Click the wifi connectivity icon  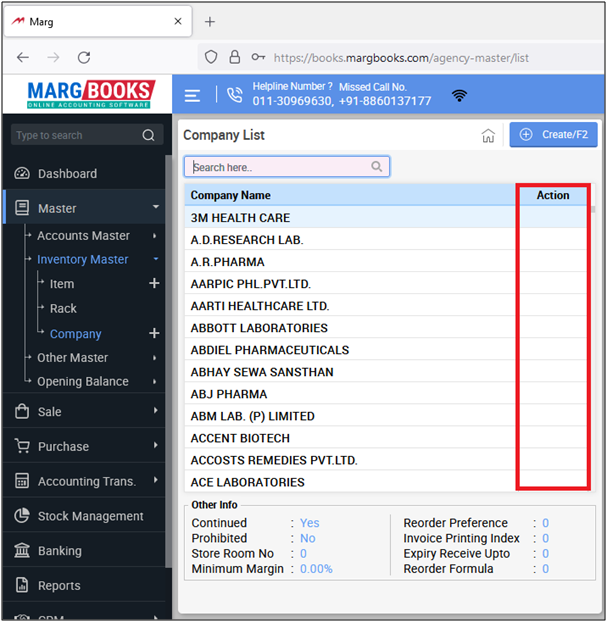pos(459,95)
